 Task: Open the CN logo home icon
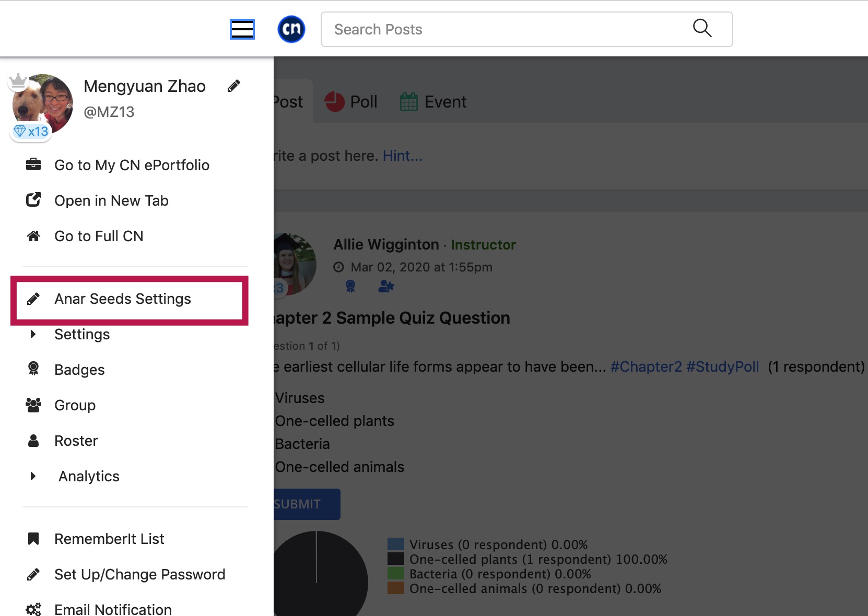tap(291, 29)
